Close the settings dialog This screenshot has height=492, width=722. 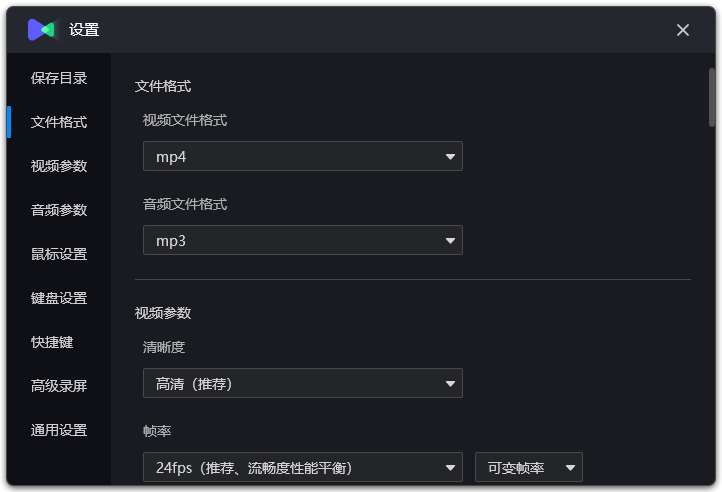coord(683,30)
